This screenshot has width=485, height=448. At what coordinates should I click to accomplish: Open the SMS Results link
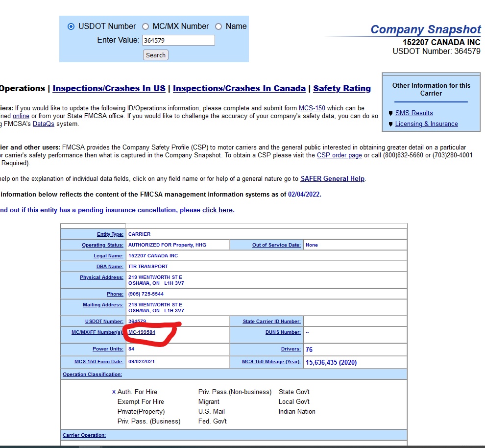414,113
